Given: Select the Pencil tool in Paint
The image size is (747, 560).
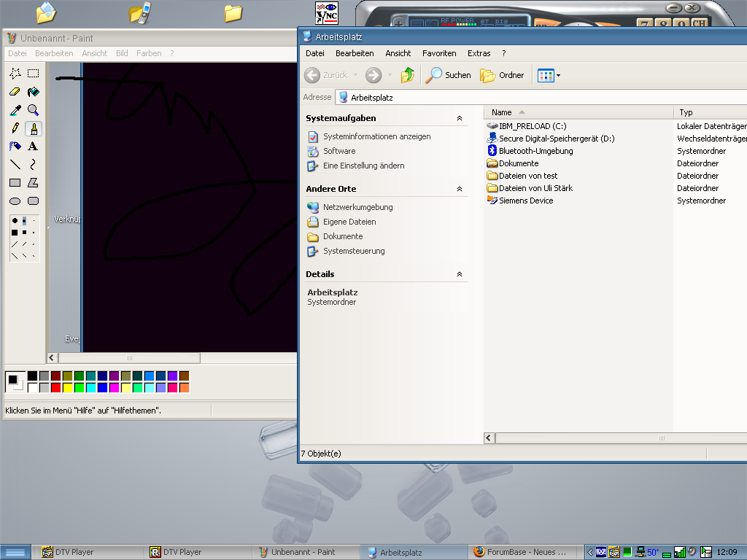Looking at the screenshot, I should point(15,128).
